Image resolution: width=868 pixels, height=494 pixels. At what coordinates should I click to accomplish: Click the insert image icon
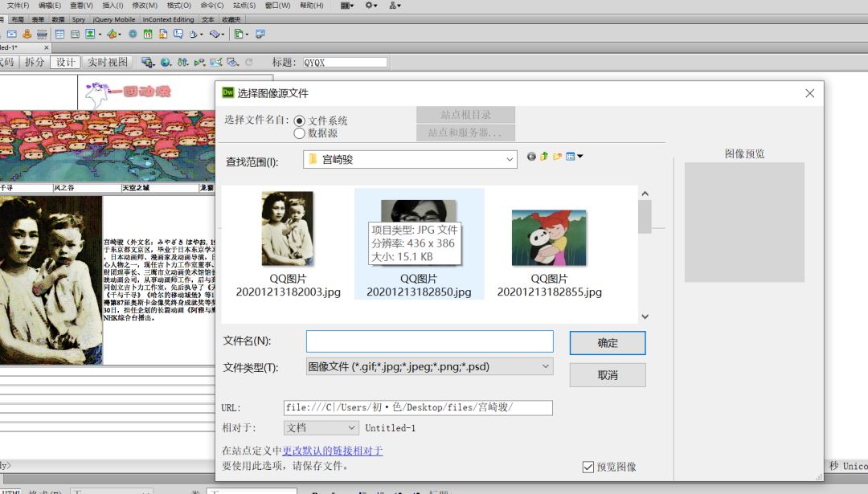click(90, 34)
